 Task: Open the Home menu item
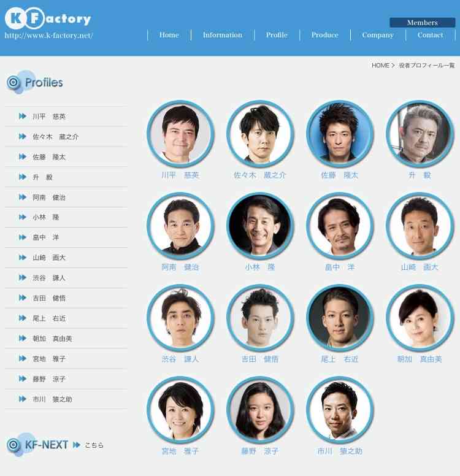(169, 35)
